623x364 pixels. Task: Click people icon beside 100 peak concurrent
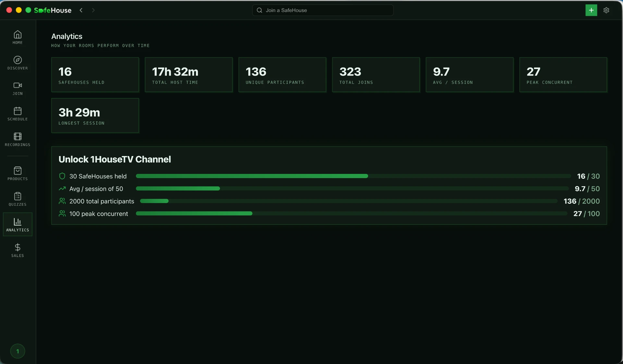tap(62, 213)
